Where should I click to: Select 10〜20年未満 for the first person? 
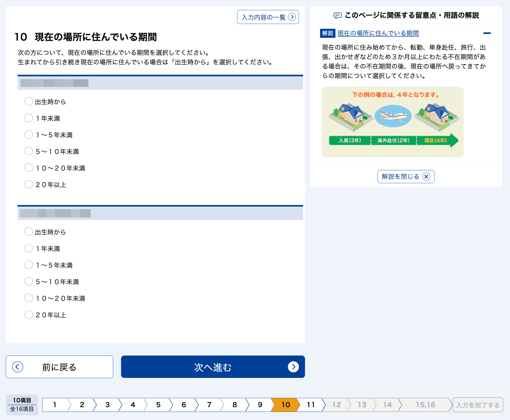[x=29, y=168]
